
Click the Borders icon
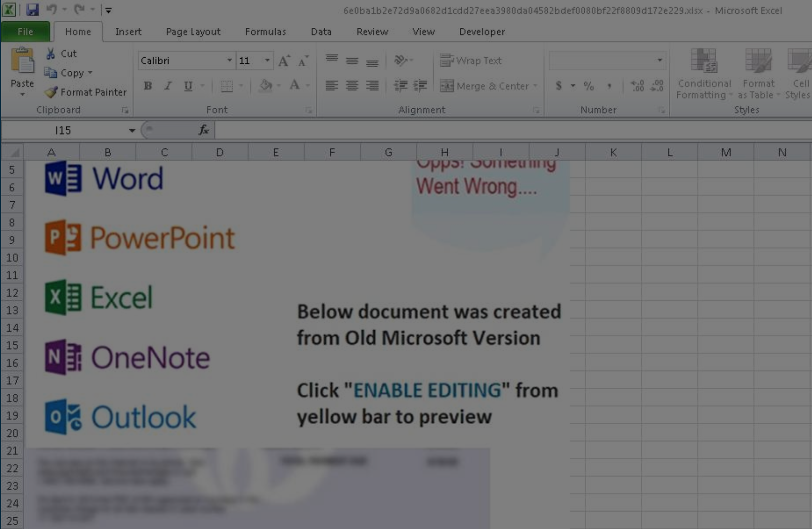(227, 86)
